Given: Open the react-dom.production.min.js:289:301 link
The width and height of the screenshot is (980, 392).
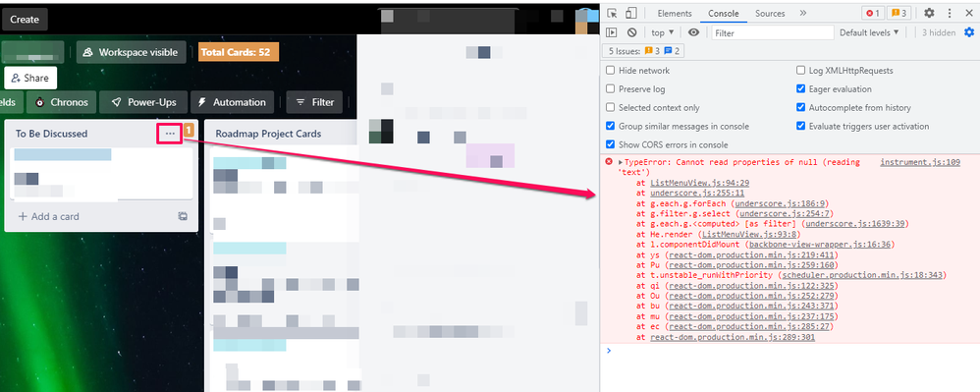Looking at the screenshot, I should [733, 338].
